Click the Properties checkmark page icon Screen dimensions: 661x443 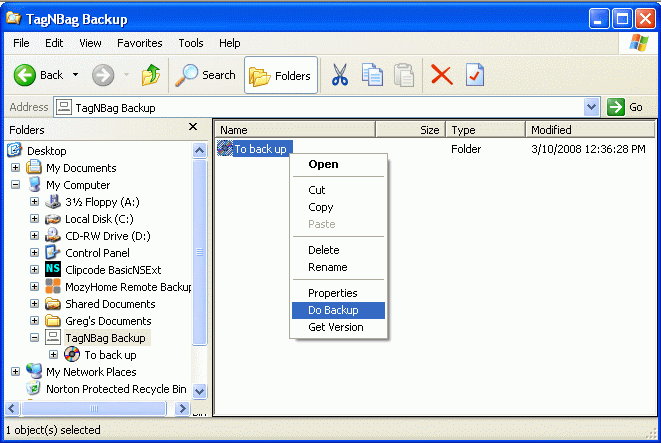point(475,75)
